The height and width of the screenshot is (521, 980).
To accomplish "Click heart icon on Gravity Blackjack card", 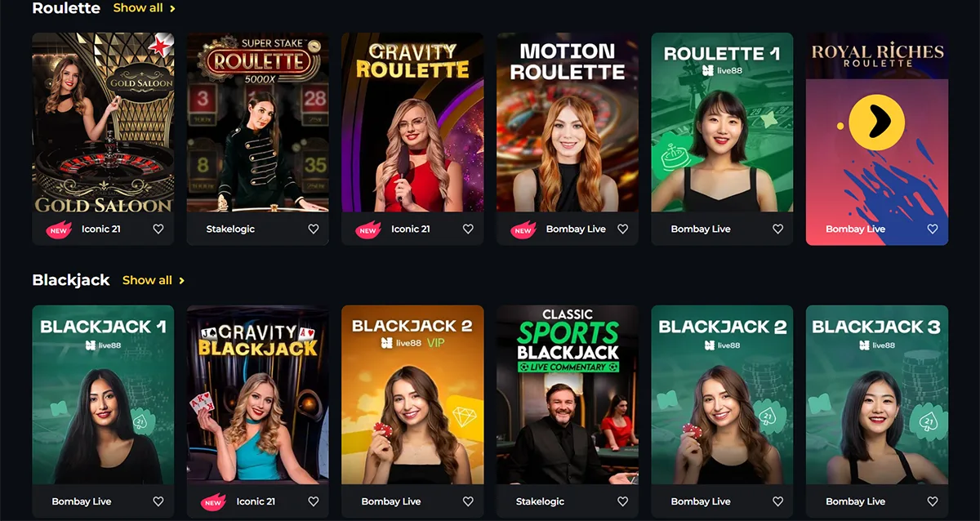I will tap(314, 501).
